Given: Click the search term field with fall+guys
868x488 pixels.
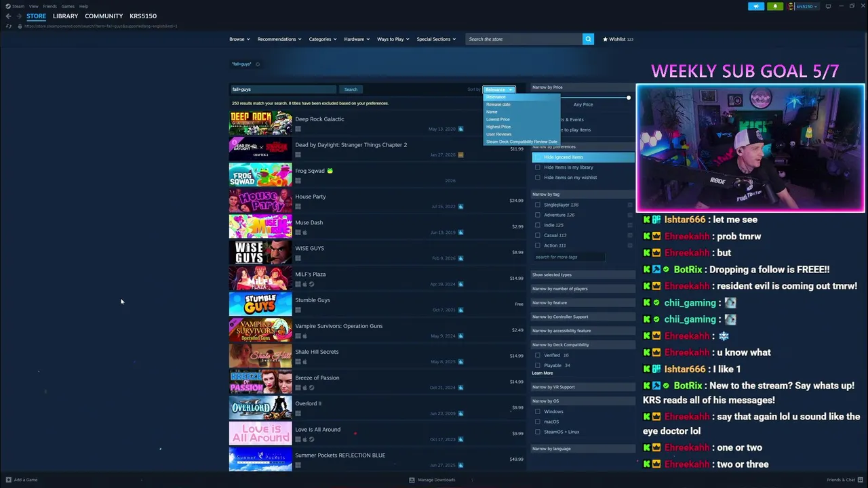Looking at the screenshot, I should (283, 89).
